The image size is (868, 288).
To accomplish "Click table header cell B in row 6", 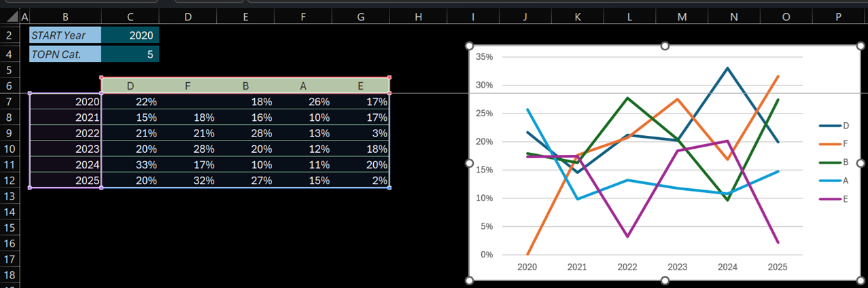I will 245,86.
